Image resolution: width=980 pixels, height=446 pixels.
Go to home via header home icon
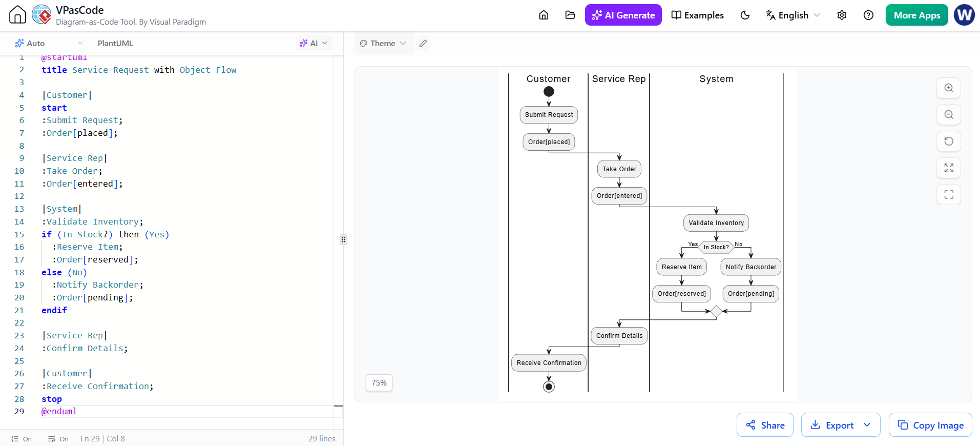544,15
